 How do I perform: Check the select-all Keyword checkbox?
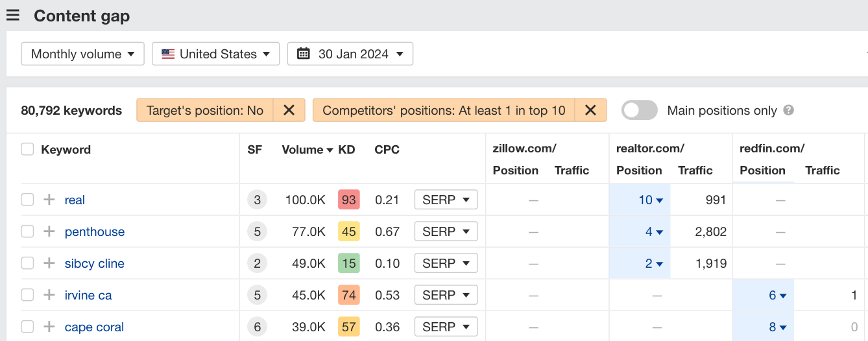[x=27, y=150]
